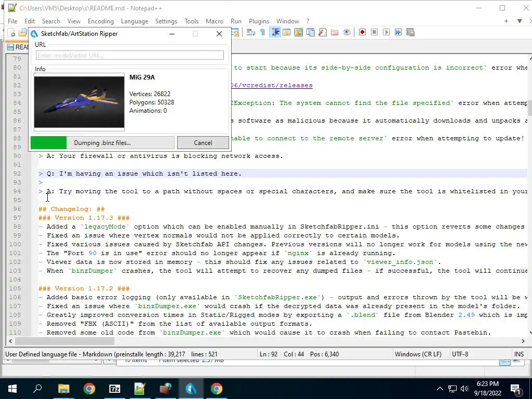Open the Document Map icon
This screenshot has height=399, width=532.
[x=299, y=32]
